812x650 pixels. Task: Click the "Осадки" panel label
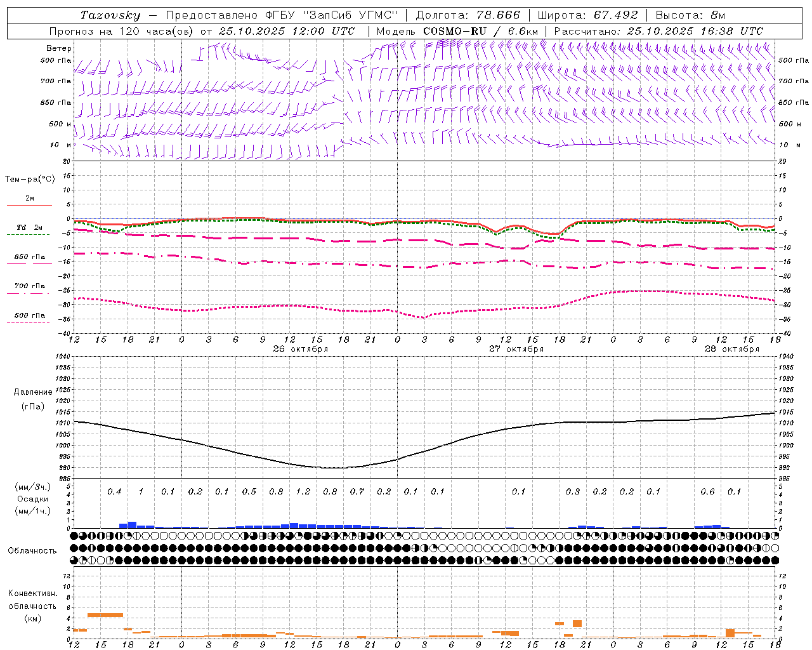[33, 499]
